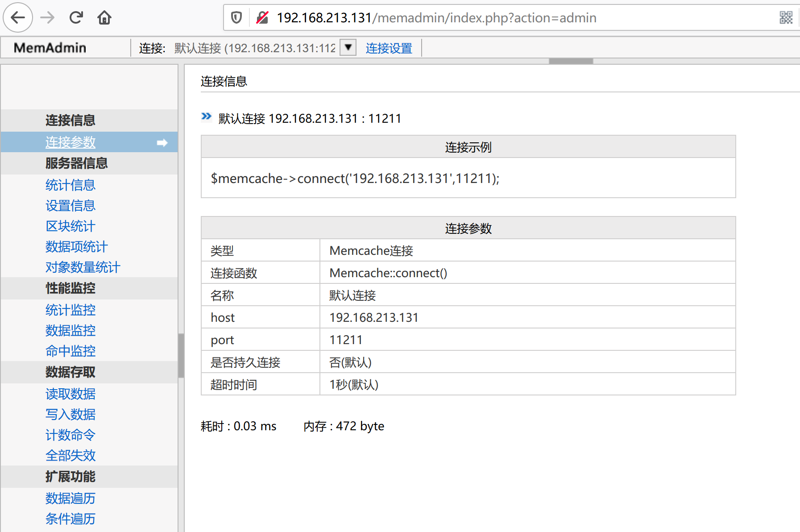Image resolution: width=800 pixels, height=532 pixels.
Task: Click the 性能监控 sidebar section header
Action: (x=89, y=288)
